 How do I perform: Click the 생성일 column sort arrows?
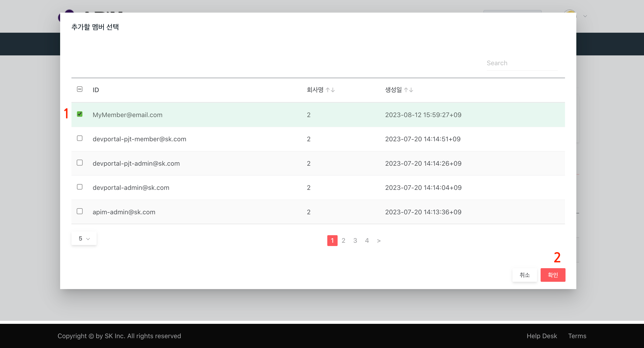(408, 90)
